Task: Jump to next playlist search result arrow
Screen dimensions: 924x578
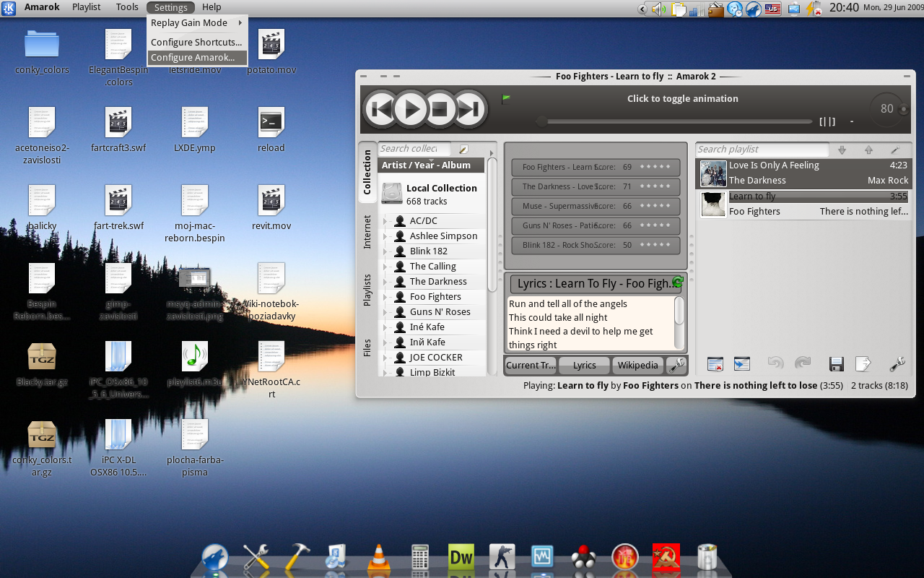Action: pyautogui.click(x=842, y=150)
